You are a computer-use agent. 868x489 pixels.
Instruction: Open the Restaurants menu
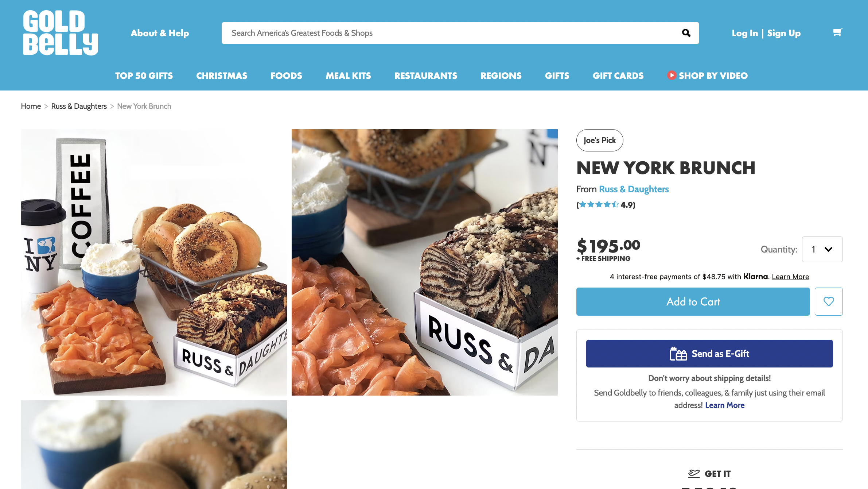[x=426, y=76]
